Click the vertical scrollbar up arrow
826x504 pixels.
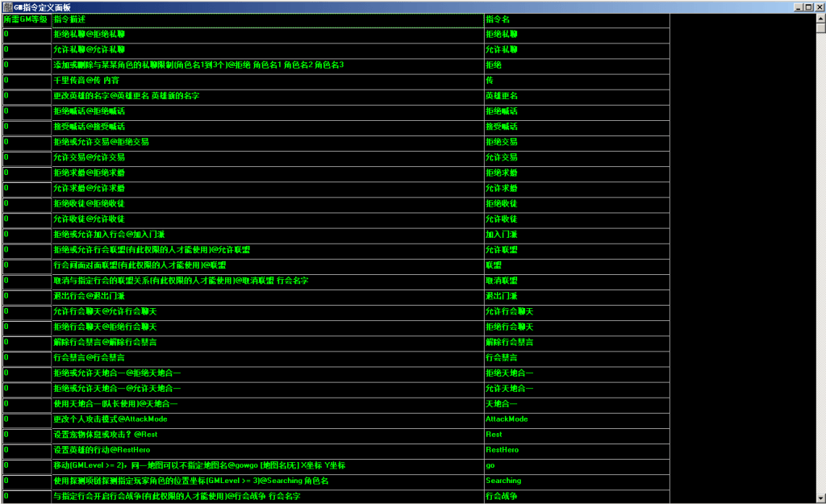coord(820,18)
